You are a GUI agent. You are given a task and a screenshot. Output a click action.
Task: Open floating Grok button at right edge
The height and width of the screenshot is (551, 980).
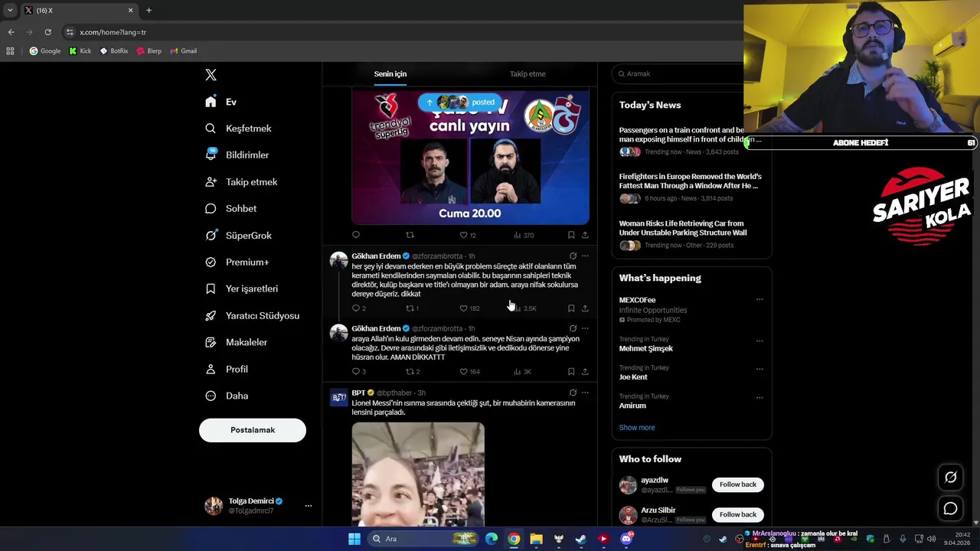[950, 478]
